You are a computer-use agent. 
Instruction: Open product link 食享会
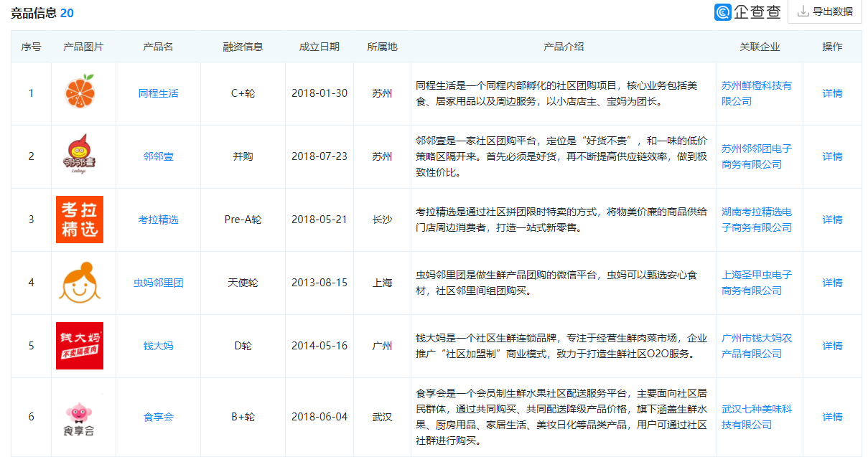[x=159, y=417]
